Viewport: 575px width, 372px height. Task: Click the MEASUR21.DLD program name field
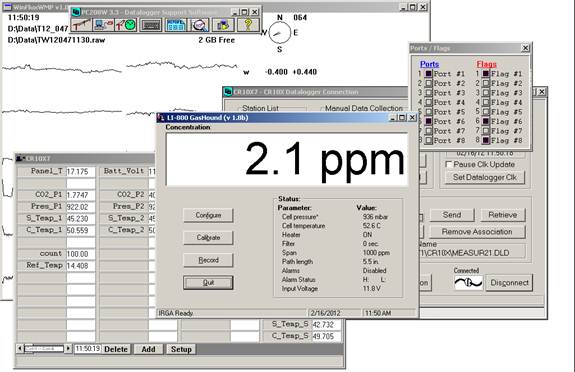(x=472, y=253)
